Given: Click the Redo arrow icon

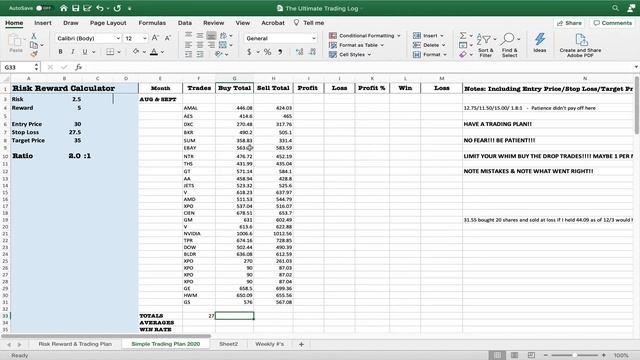Looking at the screenshot, I should click(118, 8).
